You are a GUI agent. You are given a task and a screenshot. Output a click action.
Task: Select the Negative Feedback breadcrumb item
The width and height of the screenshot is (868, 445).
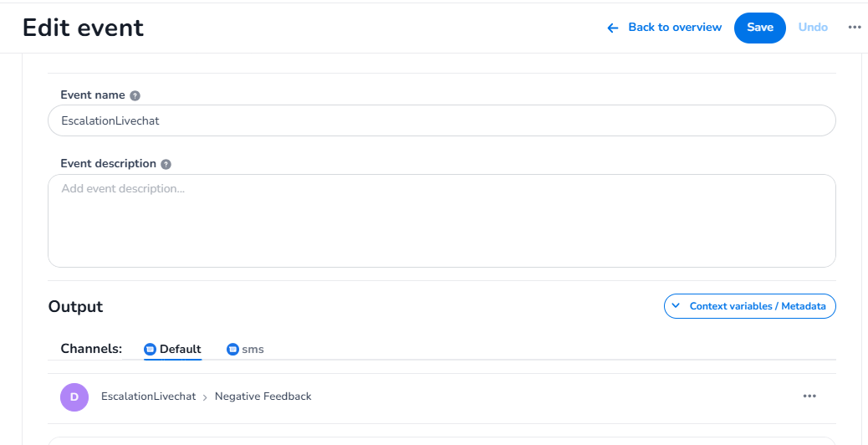click(x=263, y=396)
